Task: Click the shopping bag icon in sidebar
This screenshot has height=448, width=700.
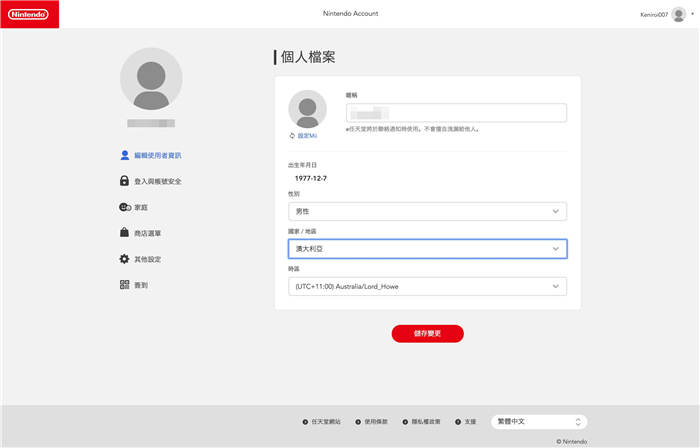Action: (125, 232)
